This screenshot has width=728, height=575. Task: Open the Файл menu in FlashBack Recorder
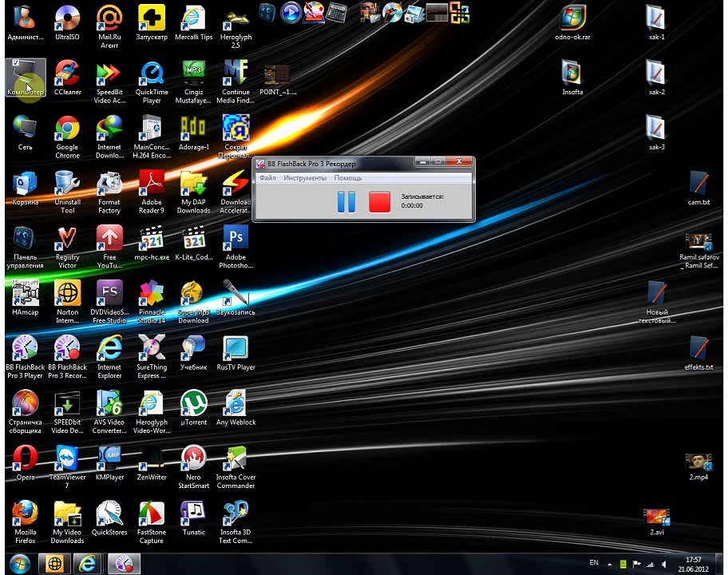point(267,178)
